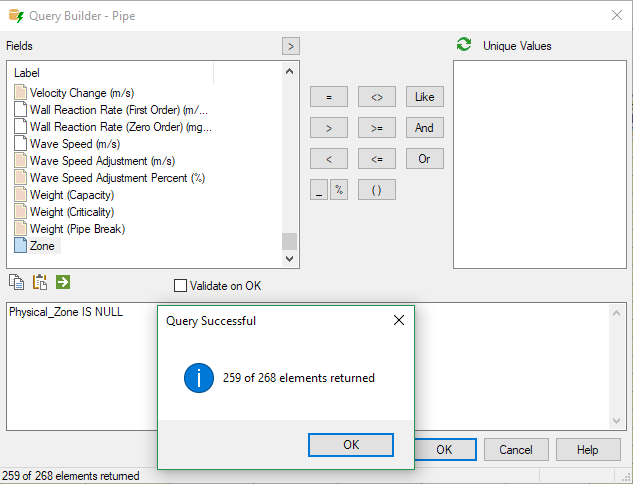Click the query text scroll down arrow

[x=616, y=421]
